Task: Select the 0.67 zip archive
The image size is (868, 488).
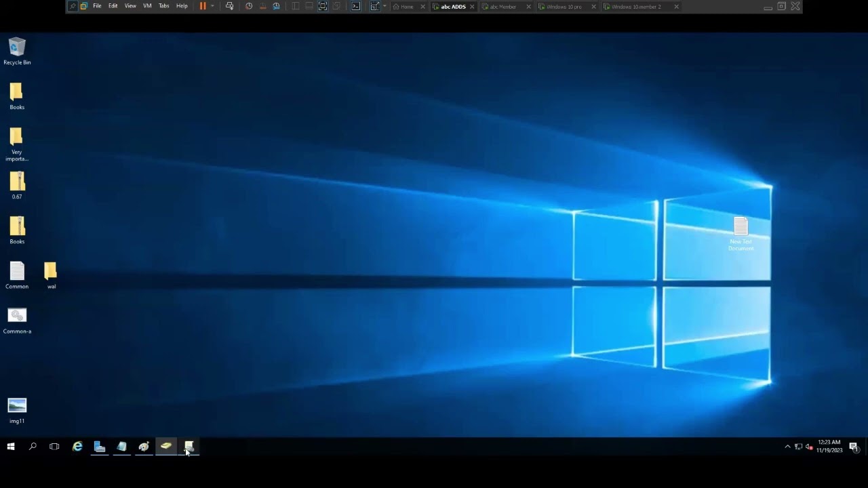Action: (x=17, y=186)
